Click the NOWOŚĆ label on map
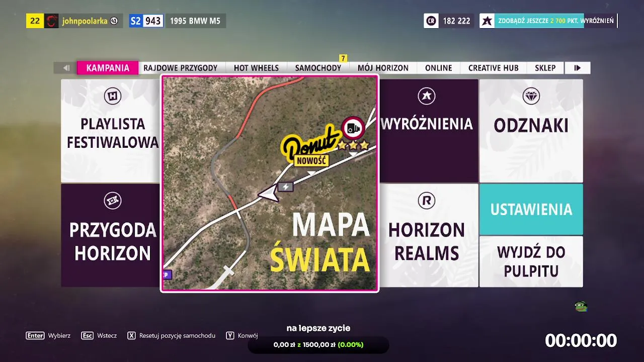This screenshot has height=362, width=644. tap(311, 161)
